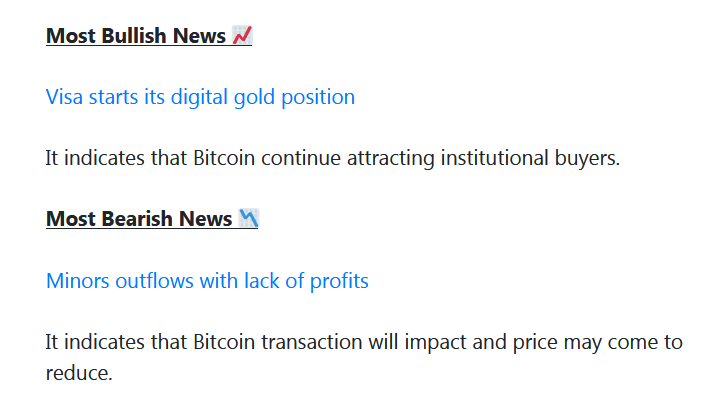Click the word 'position' in the bullish link
This screenshot has height=399, width=712.
click(x=318, y=97)
